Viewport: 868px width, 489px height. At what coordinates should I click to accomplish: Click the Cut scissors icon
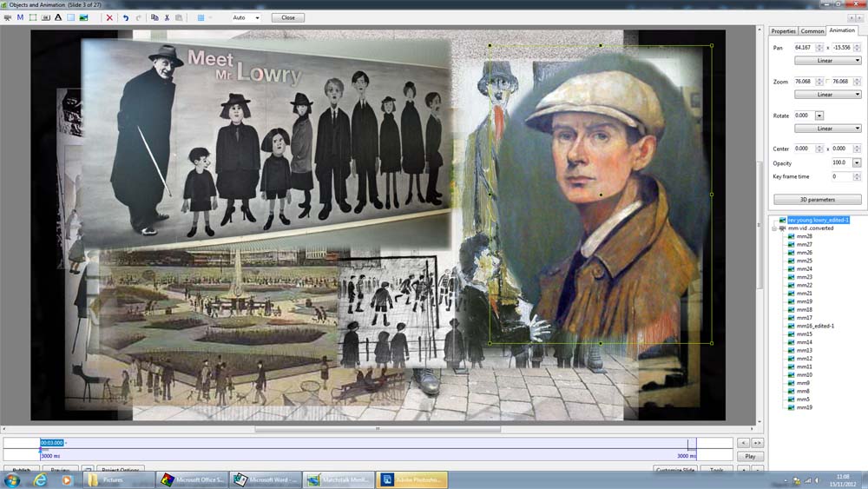[167, 17]
